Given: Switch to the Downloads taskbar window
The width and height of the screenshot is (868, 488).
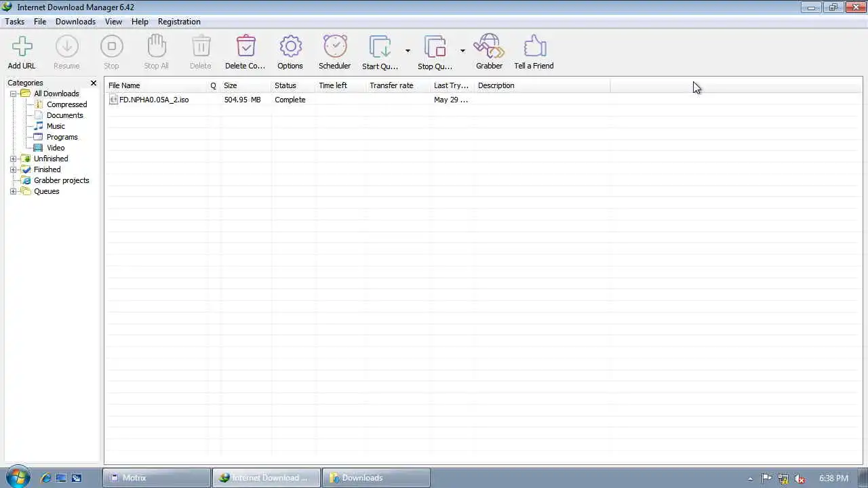Looking at the screenshot, I should [376, 478].
